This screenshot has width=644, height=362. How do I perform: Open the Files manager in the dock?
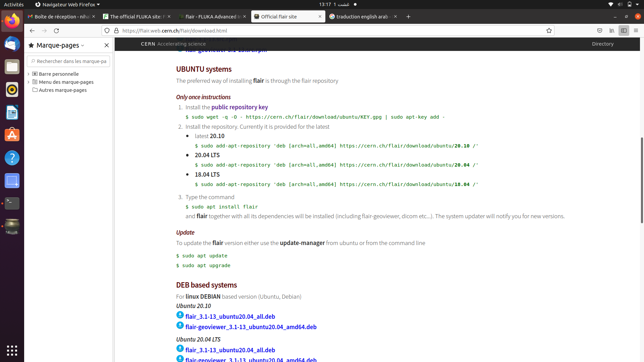pos(12,67)
